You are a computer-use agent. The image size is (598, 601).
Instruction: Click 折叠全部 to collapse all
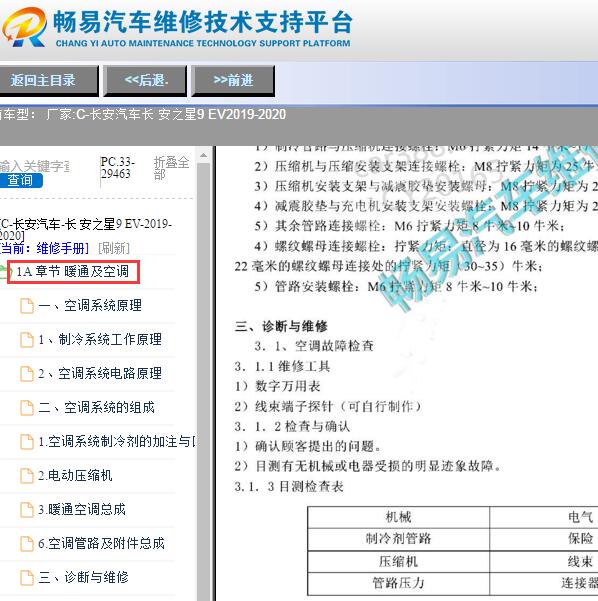171,168
